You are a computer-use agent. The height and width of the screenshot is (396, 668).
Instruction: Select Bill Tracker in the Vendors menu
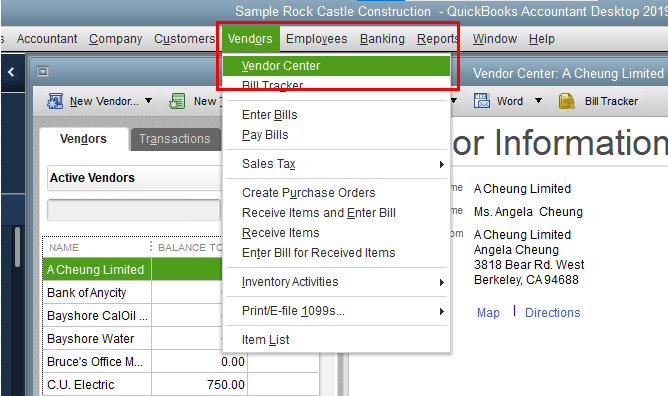337,86
